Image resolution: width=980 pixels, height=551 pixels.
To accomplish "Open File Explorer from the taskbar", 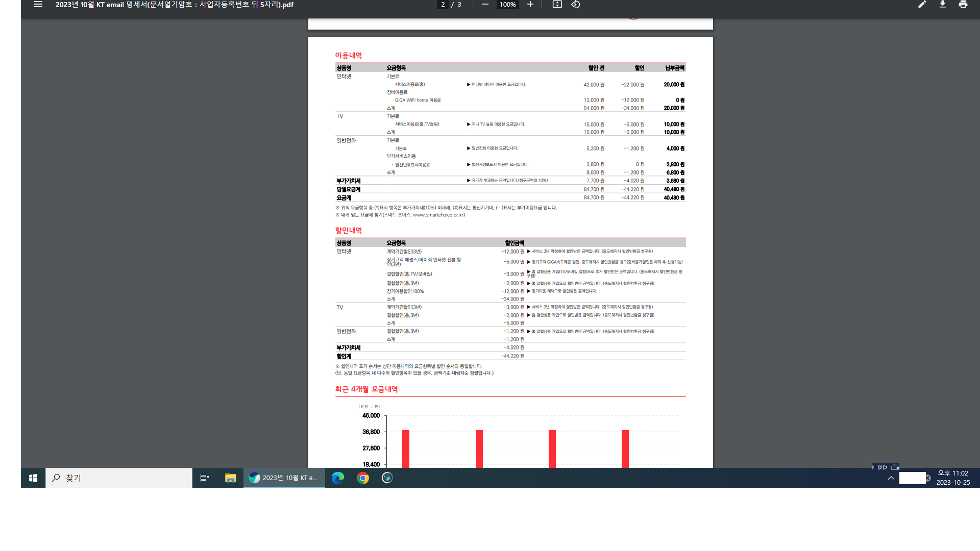I will point(230,478).
